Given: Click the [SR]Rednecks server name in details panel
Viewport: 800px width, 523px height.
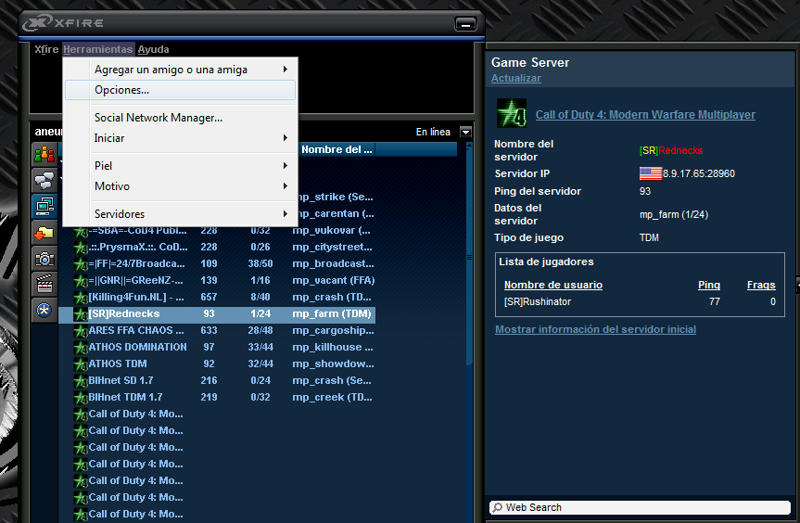Looking at the screenshot, I should click(x=671, y=151).
